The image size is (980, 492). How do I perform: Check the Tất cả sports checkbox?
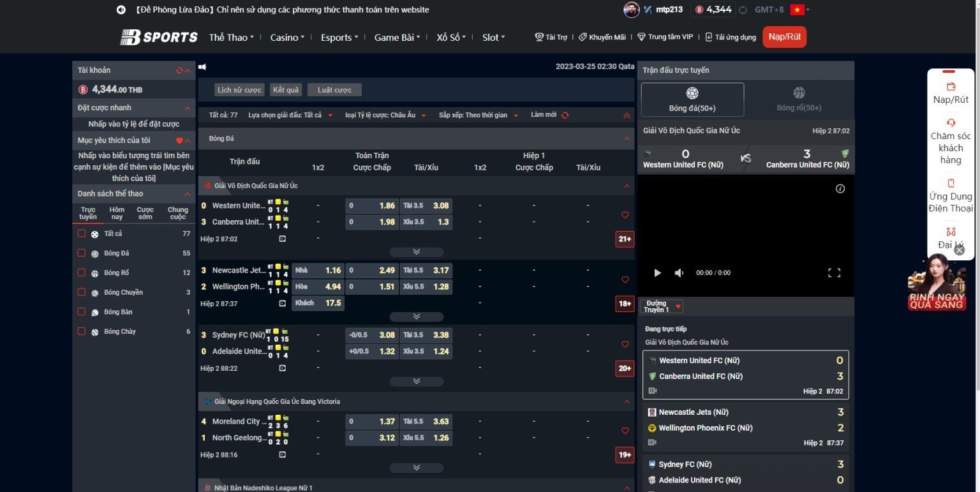[82, 234]
